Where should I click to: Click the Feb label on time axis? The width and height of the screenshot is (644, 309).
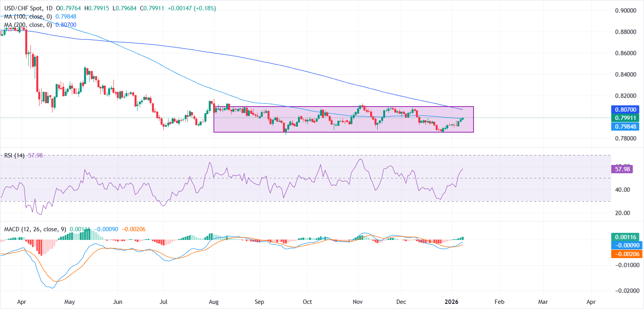pyautogui.click(x=499, y=302)
